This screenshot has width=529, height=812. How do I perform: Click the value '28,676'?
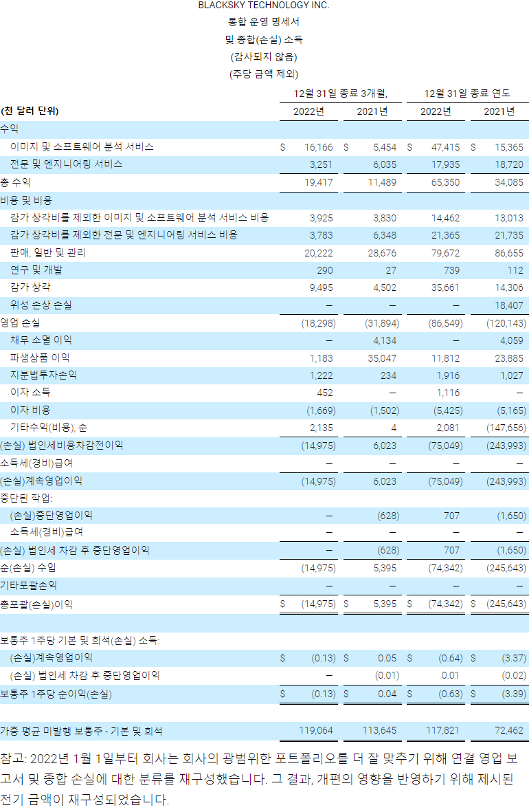(x=381, y=253)
